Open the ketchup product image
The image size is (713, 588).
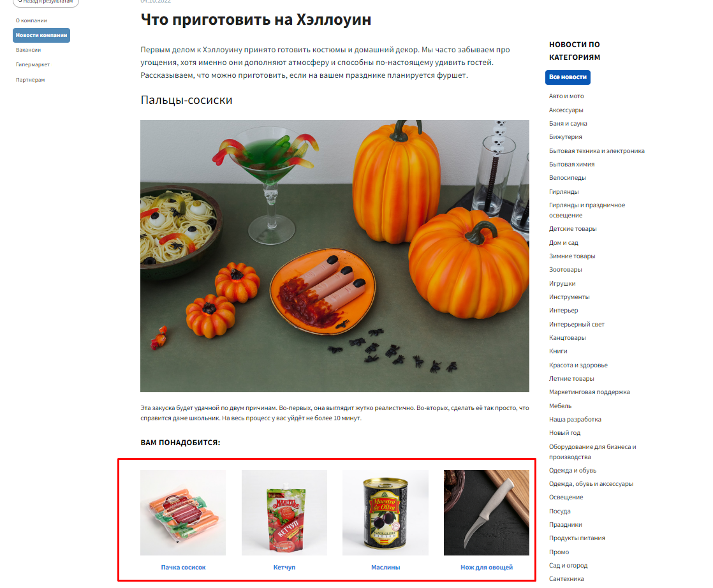click(284, 513)
